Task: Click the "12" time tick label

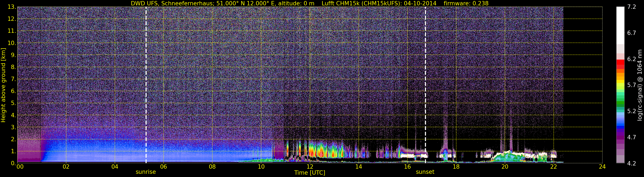Action: tap(310, 167)
